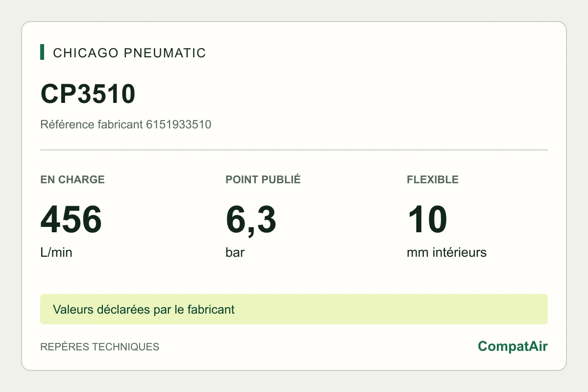Click the L/min unit label
The height and width of the screenshot is (392, 588).
pos(56,253)
